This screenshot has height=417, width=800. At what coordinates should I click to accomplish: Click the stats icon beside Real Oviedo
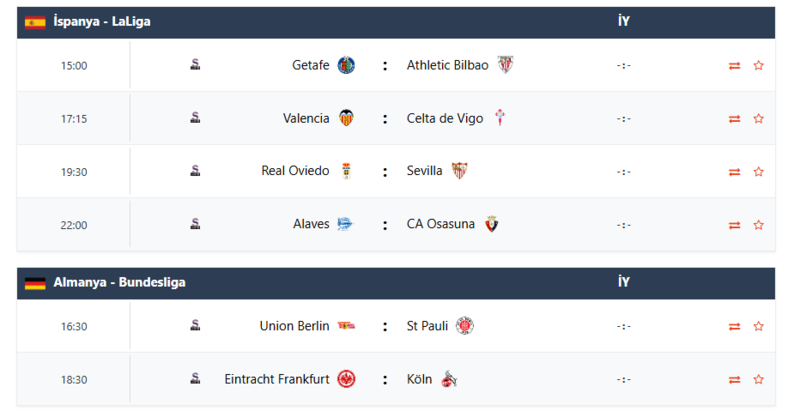[195, 171]
